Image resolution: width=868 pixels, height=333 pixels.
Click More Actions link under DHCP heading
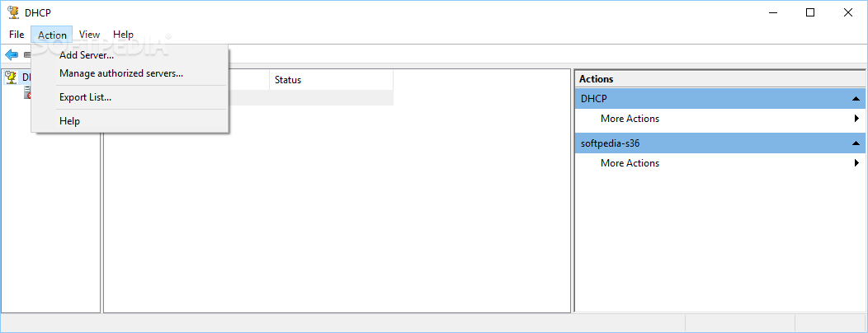coord(630,119)
